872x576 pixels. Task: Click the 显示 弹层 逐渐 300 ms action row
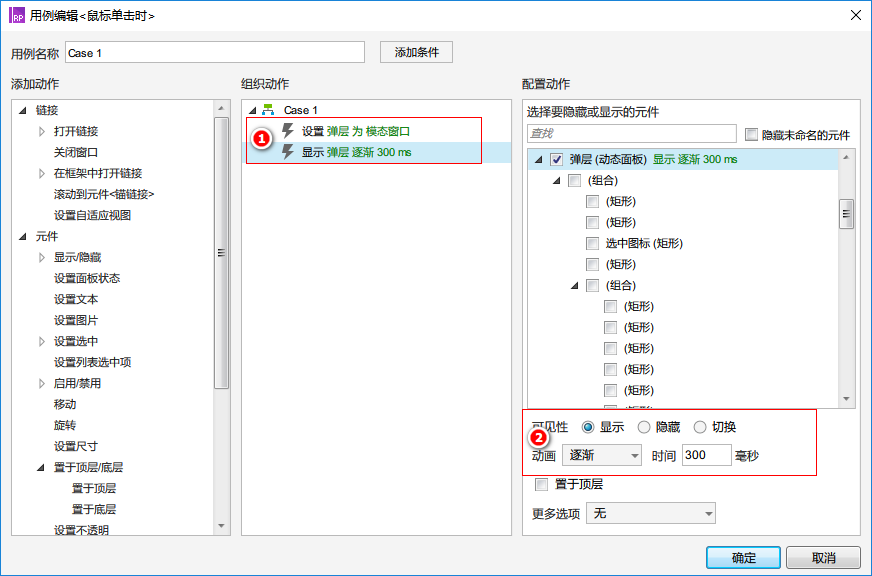pos(376,152)
